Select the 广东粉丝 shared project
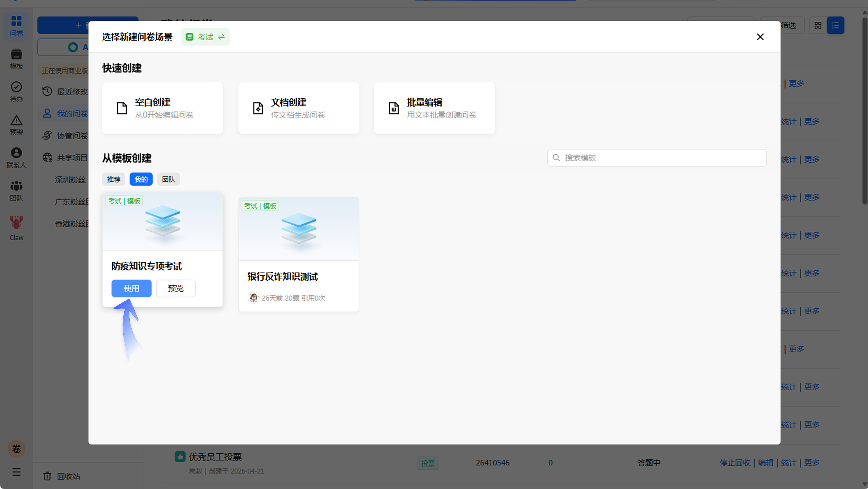The image size is (868, 489). tap(71, 202)
